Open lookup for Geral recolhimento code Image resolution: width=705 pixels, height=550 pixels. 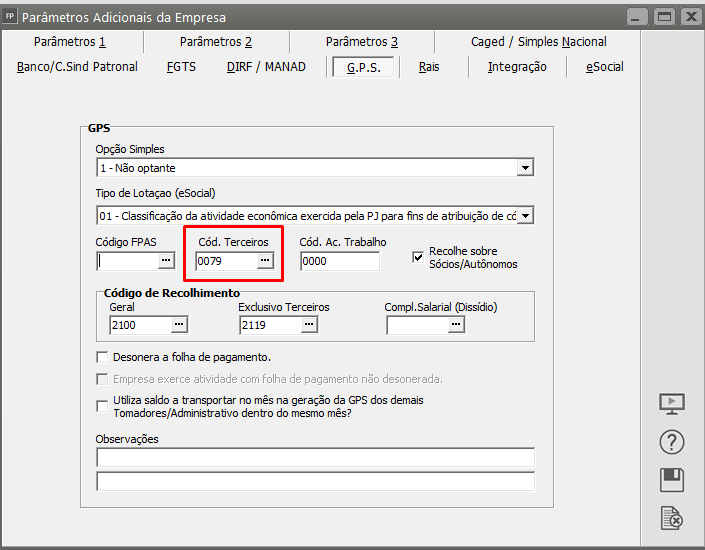click(x=178, y=325)
